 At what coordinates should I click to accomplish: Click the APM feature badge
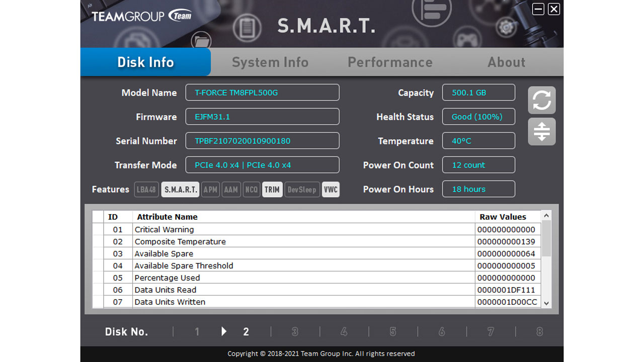(210, 190)
